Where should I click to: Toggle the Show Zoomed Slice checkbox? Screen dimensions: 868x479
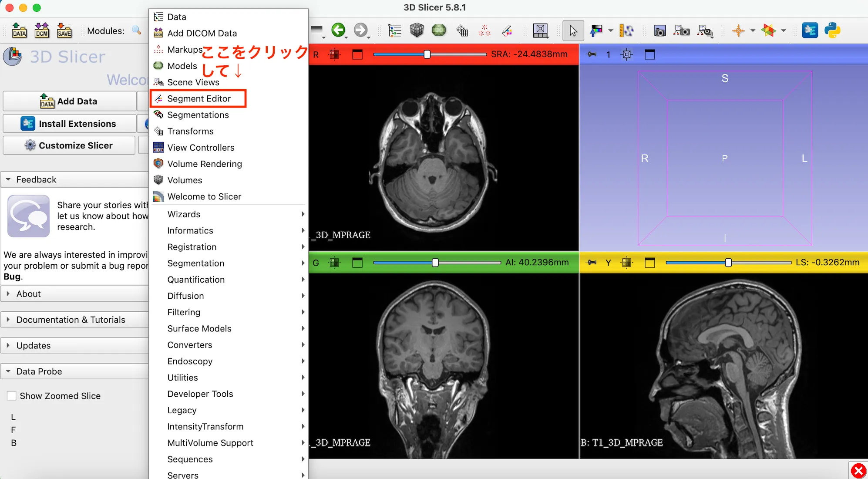[12, 396]
